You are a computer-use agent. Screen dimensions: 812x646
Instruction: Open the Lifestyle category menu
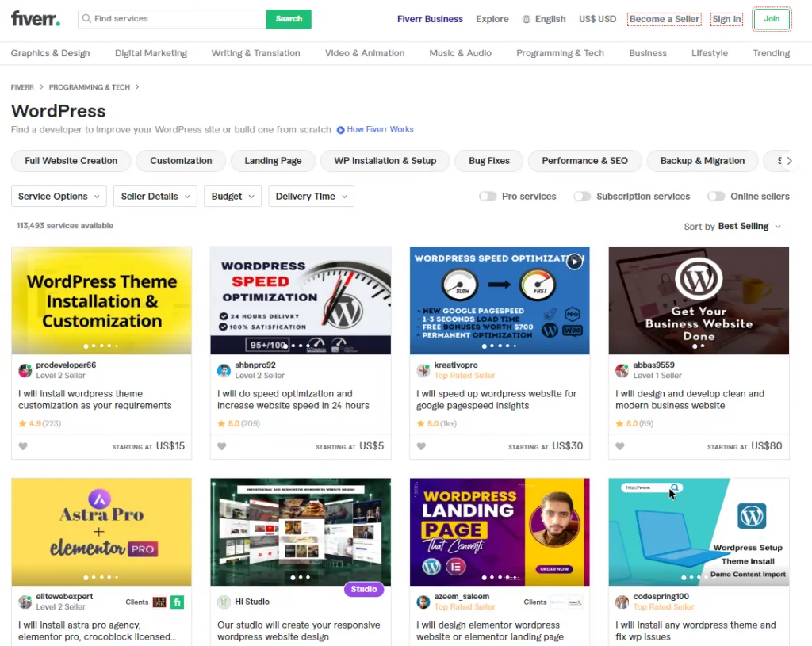[710, 53]
